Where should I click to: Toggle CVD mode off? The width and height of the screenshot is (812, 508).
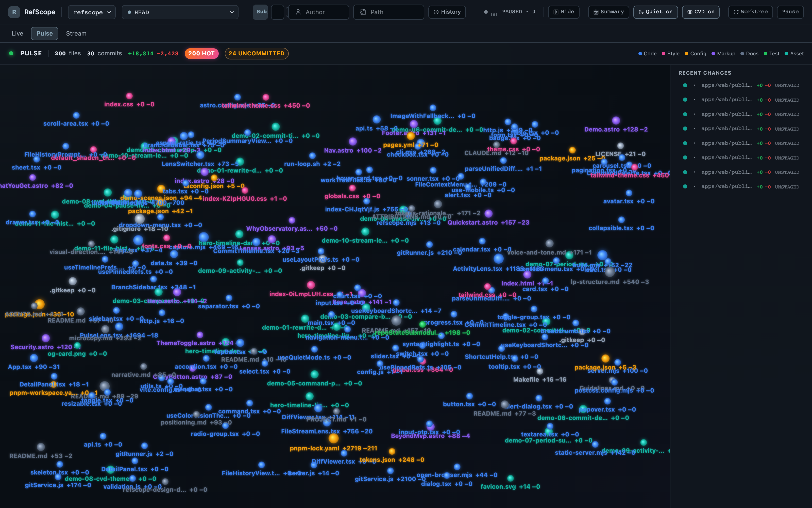pyautogui.click(x=701, y=12)
